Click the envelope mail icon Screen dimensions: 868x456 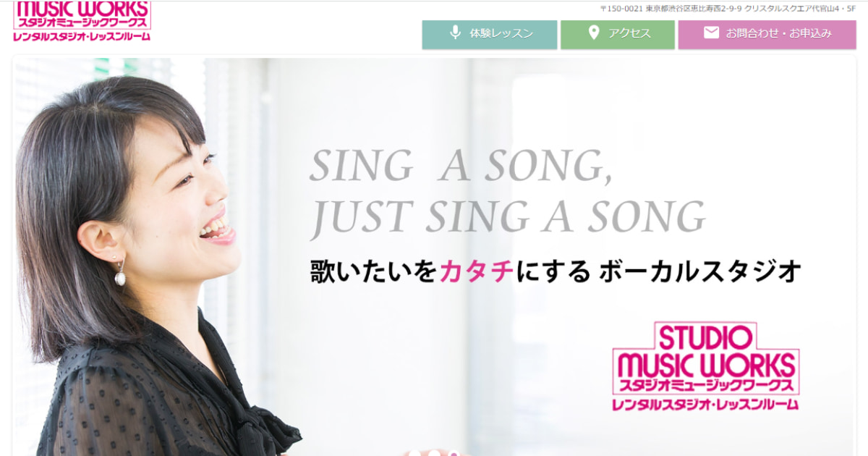pos(711,33)
